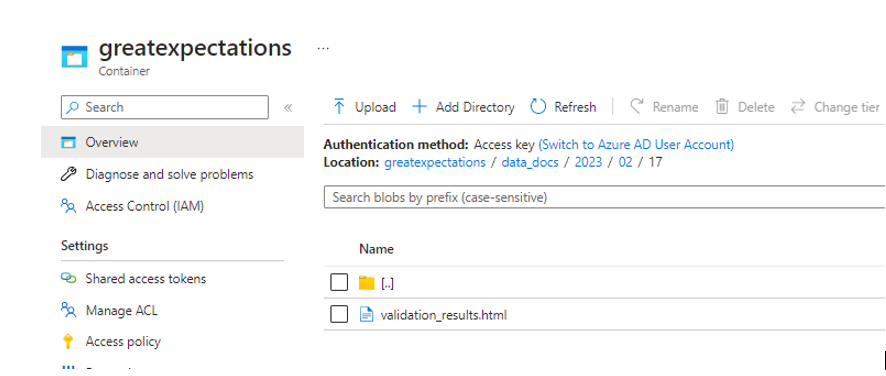
Task: Check the [..] parent folder checkbox
Action: 339,282
